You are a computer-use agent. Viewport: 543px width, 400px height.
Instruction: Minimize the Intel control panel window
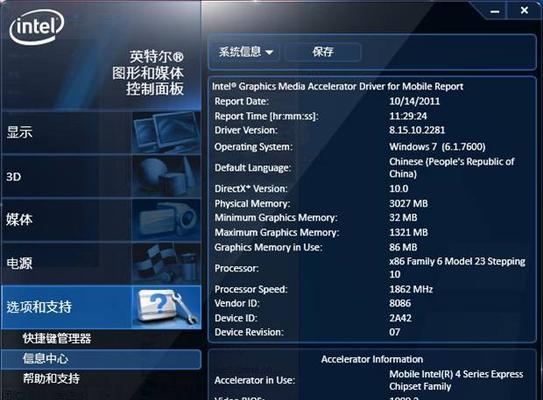[495, 11]
